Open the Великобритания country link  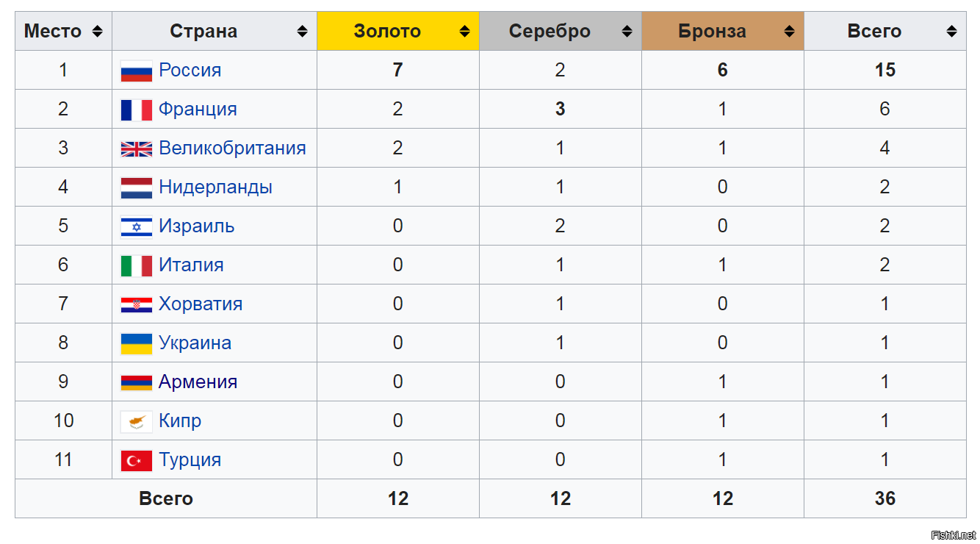[232, 148]
